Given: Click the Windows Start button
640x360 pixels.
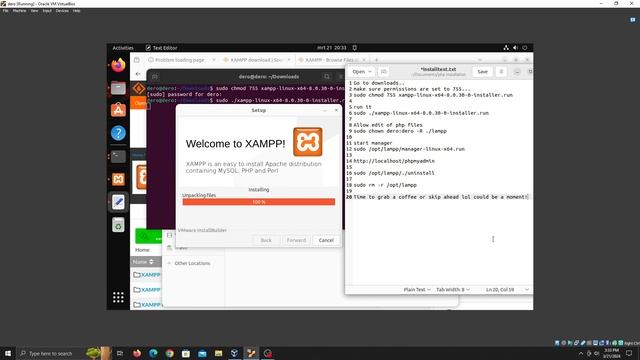Looking at the screenshot, I should pos(8,353).
